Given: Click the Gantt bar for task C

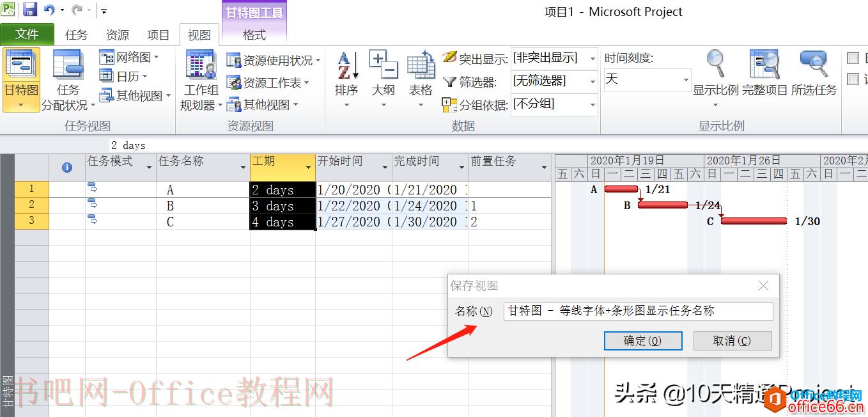Looking at the screenshot, I should coord(754,221).
